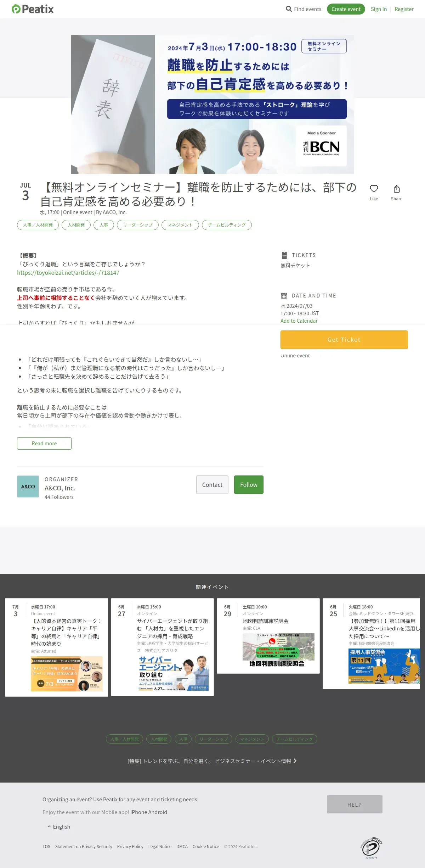Expand the English language selector

(59, 827)
